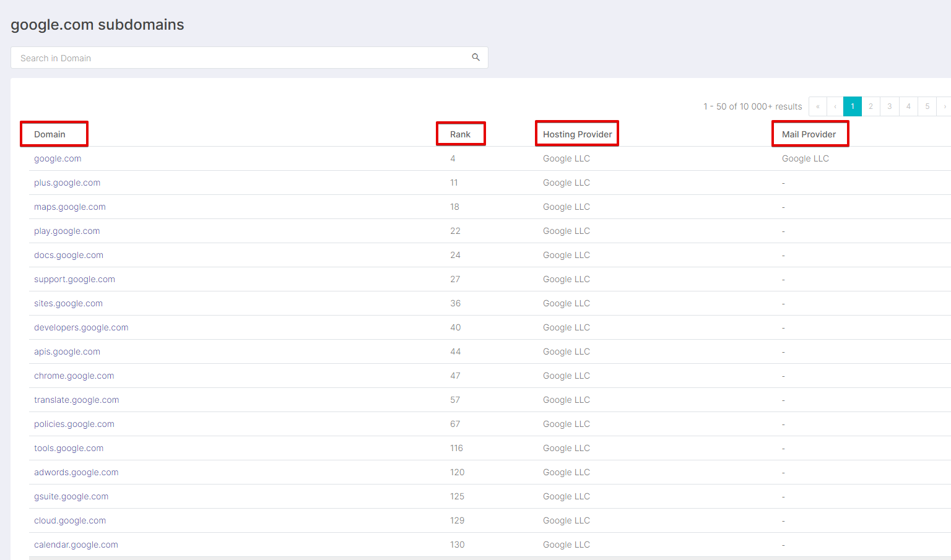Viewport: 951px width, 560px height.
Task: Click Mail Provider column header
Action: tap(809, 134)
